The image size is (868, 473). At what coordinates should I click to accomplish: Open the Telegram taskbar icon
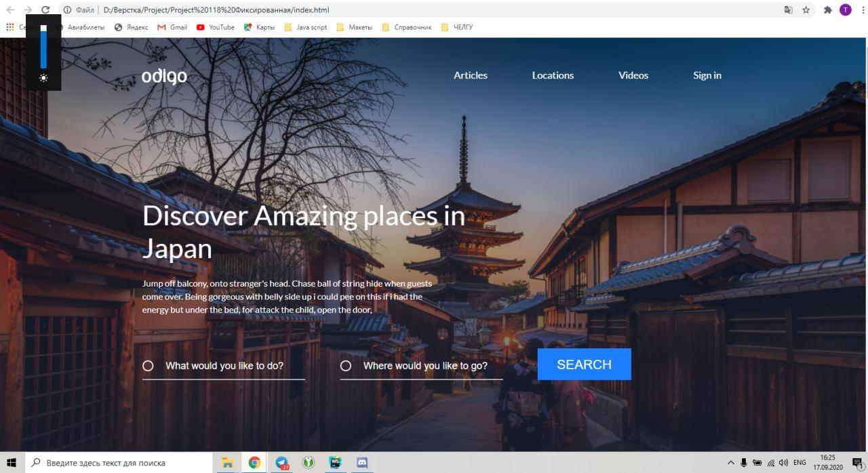[281, 463]
